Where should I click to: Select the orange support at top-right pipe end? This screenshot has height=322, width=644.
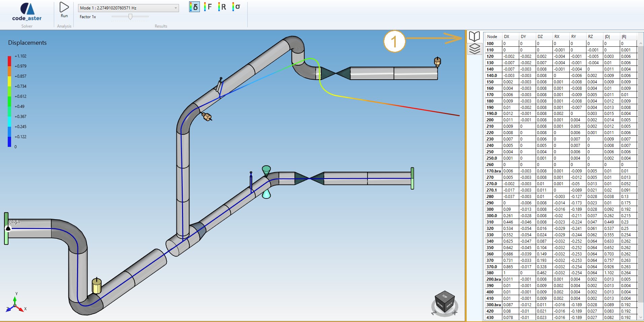(x=437, y=62)
